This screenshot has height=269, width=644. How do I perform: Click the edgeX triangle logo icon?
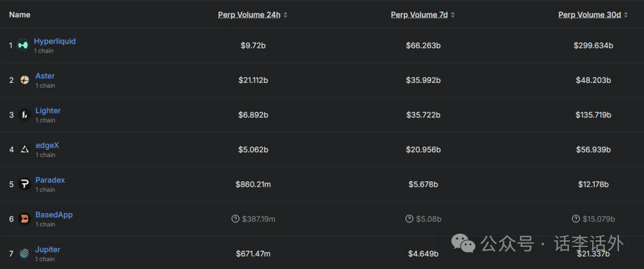point(24,150)
